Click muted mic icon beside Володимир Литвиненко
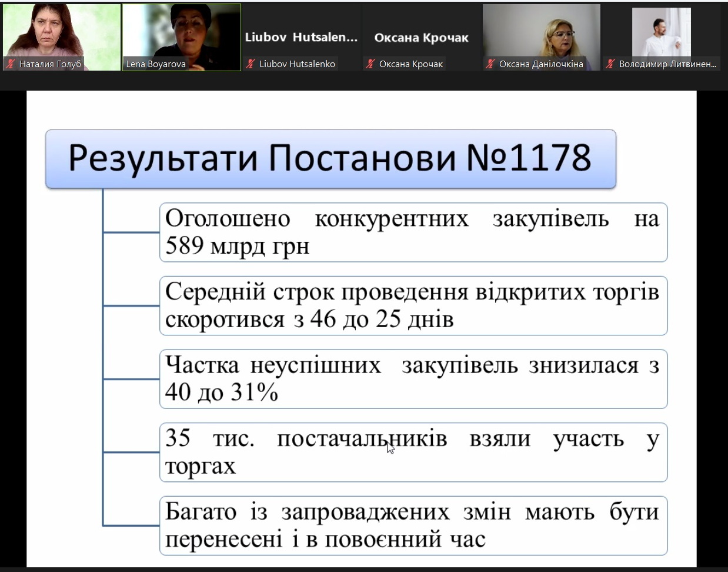728x572 pixels. (x=610, y=64)
